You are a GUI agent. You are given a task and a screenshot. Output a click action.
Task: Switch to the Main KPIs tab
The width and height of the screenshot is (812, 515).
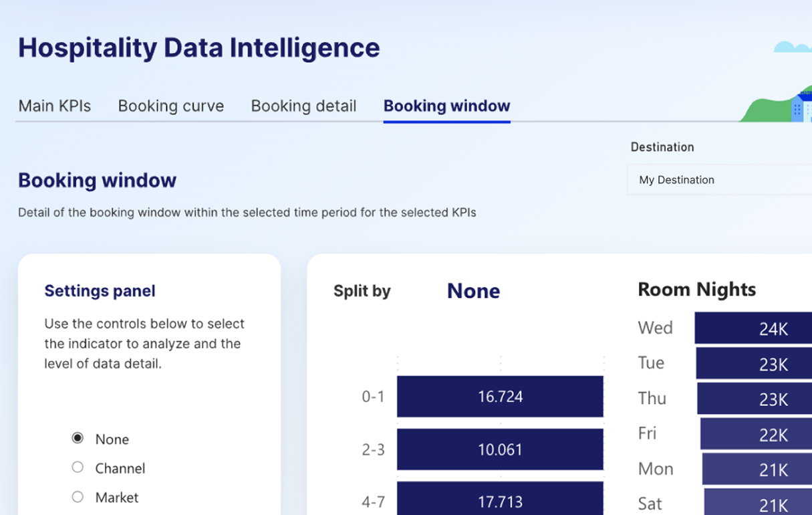pyautogui.click(x=55, y=106)
